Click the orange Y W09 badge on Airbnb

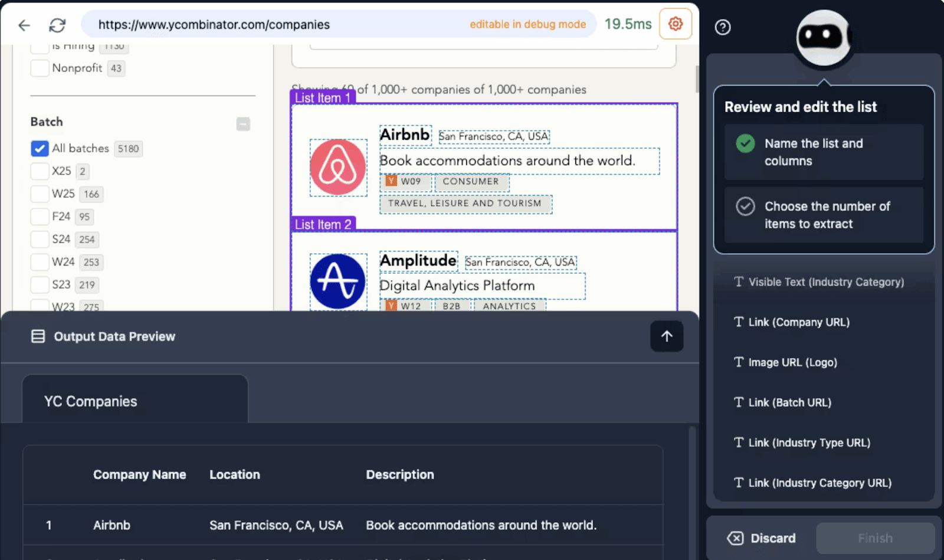point(407,182)
